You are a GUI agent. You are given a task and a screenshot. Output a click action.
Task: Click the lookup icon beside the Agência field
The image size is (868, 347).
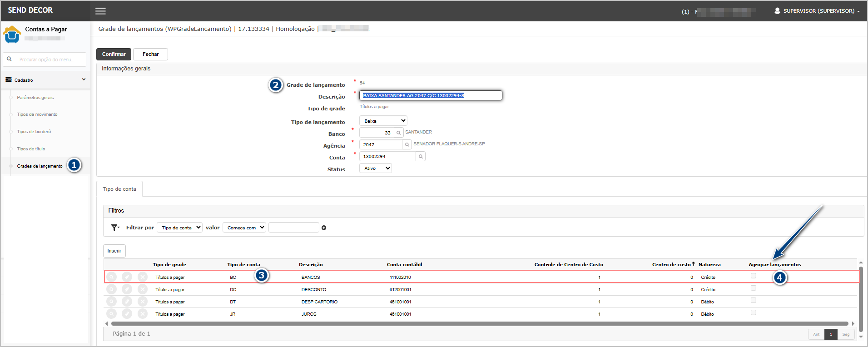pyautogui.click(x=407, y=145)
